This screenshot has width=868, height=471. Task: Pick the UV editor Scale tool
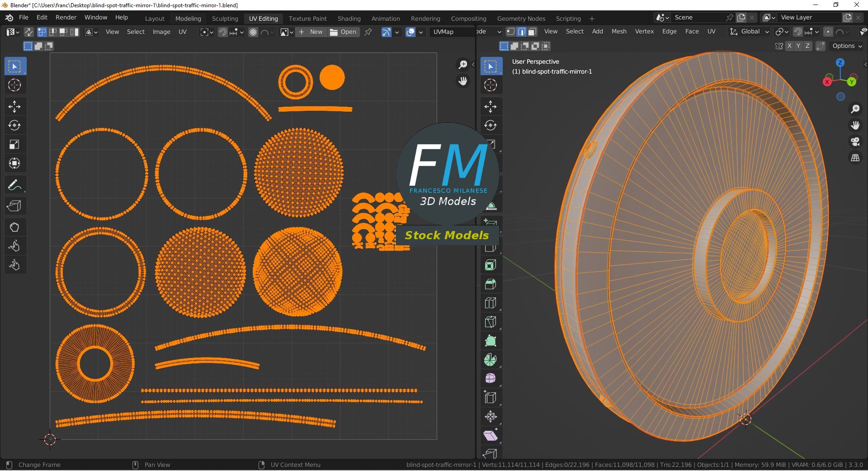[x=14, y=144]
